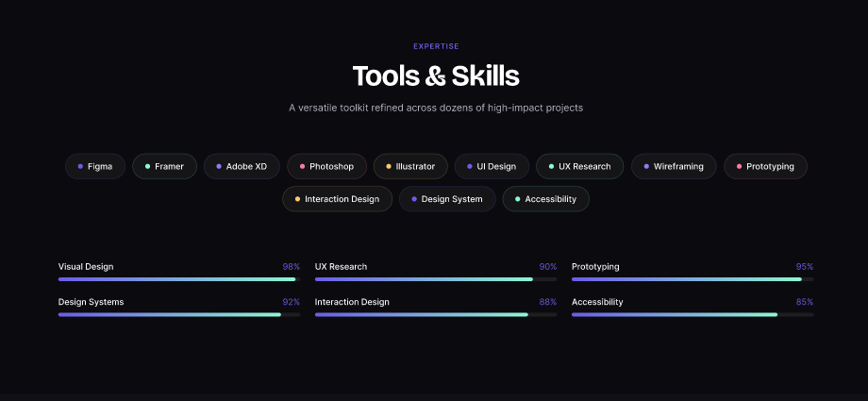The width and height of the screenshot is (868, 401).
Task: Click the 88% value
Action: [548, 302]
